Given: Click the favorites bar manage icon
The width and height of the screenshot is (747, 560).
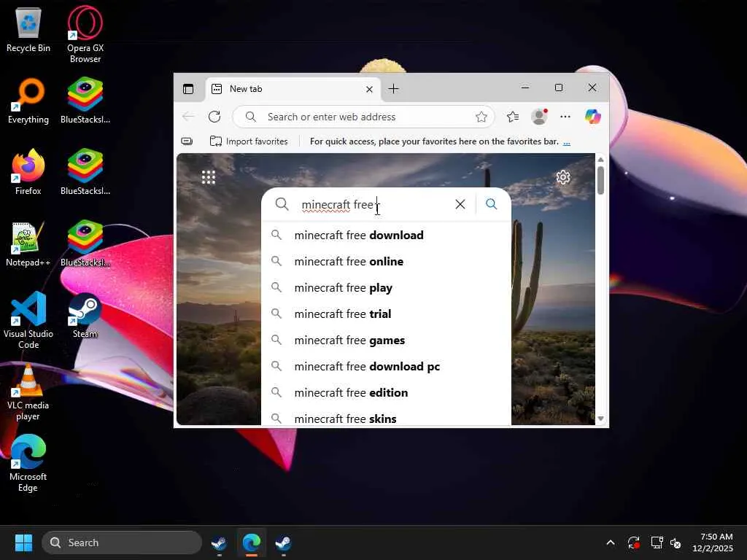Looking at the screenshot, I should [187, 141].
